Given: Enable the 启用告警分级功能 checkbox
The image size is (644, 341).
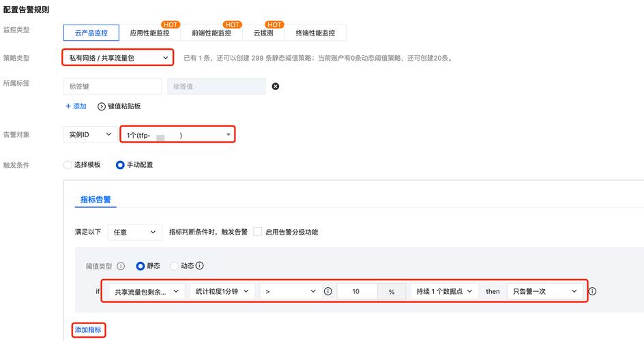Looking at the screenshot, I should [257, 232].
